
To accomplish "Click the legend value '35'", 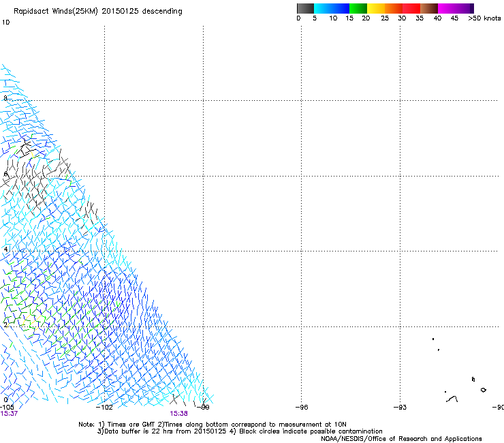I will [420, 18].
